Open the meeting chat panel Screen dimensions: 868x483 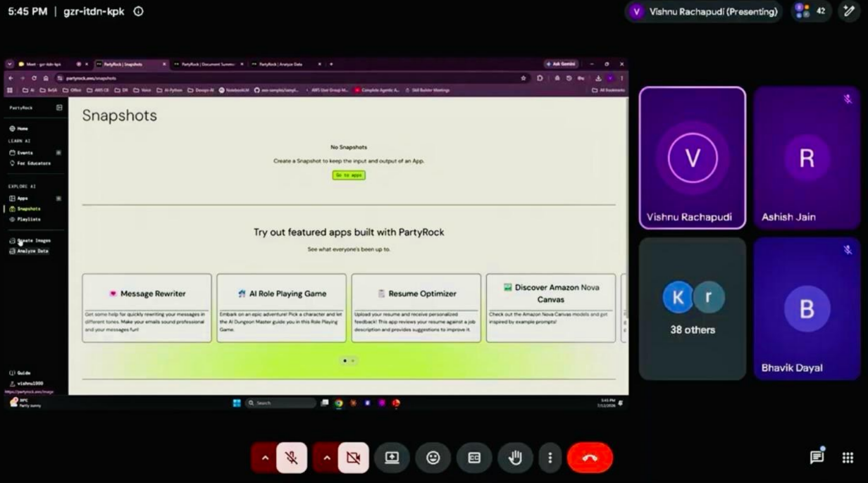(817, 457)
